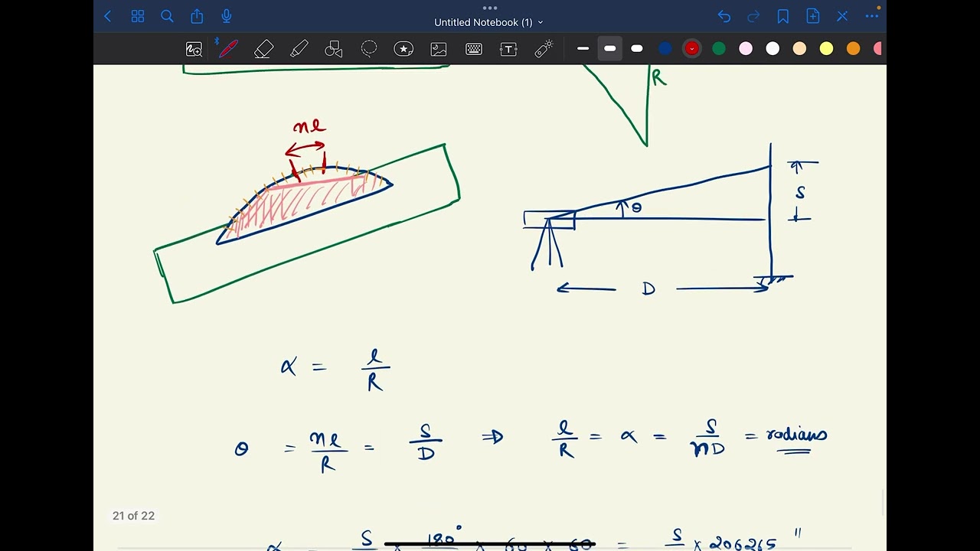Pick the light pink pen color
Image resolution: width=980 pixels, height=551 pixels.
point(746,48)
